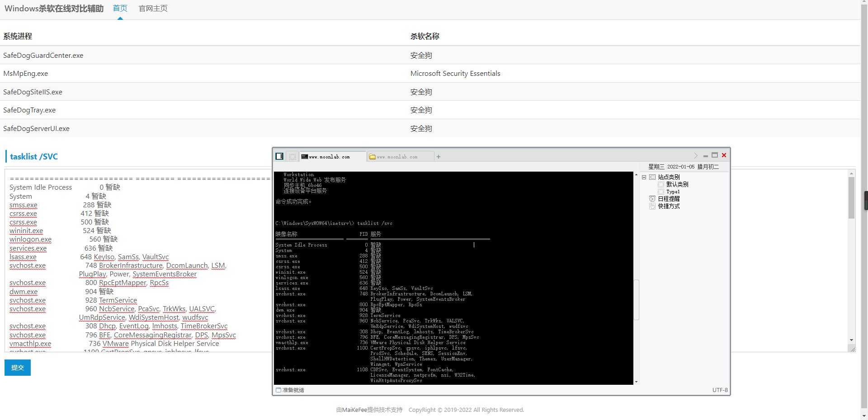
Task: Click the terminal scrollbar up arrow
Action: [x=636, y=175]
